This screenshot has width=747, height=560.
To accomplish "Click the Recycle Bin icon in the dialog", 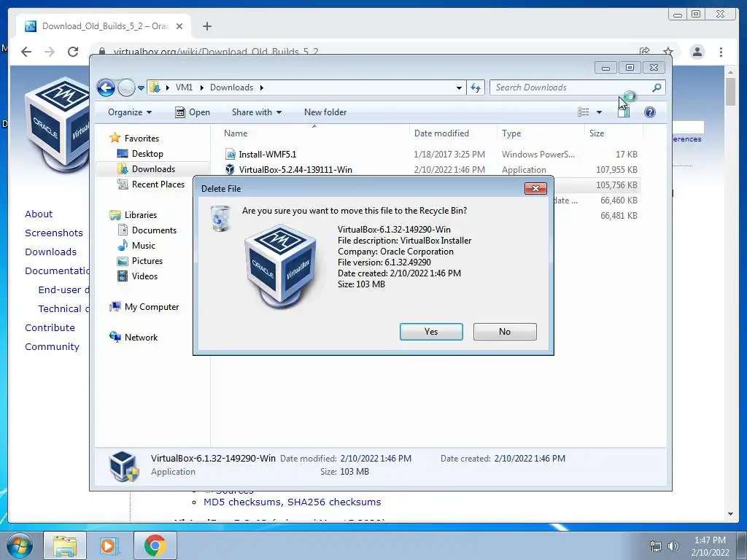I will (x=220, y=219).
